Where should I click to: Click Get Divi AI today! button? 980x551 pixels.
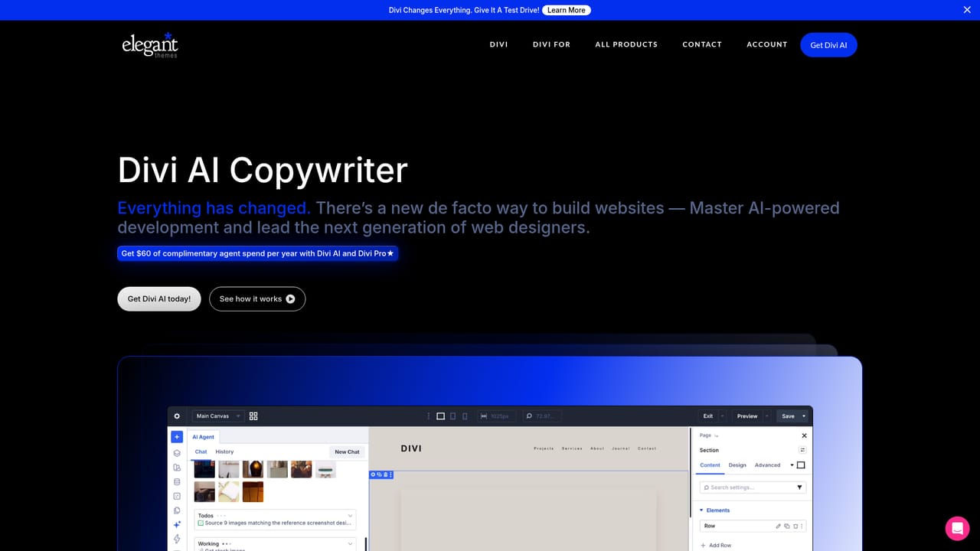click(159, 298)
